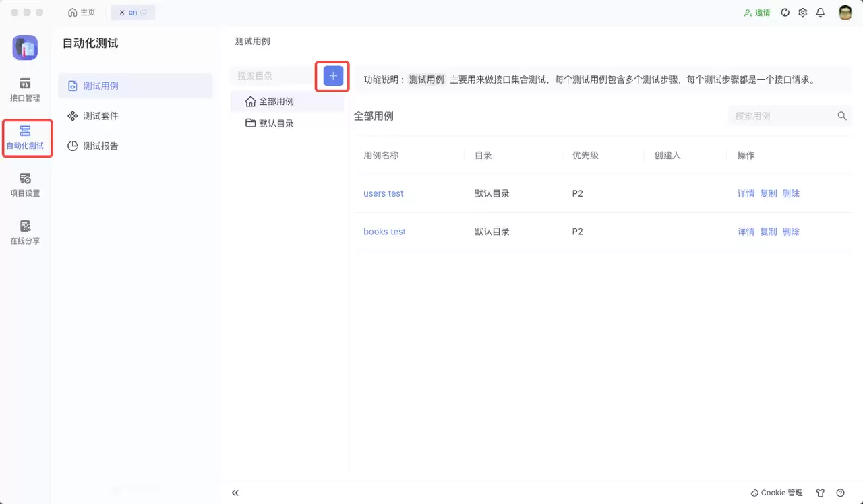Close the cn tab with its X icon
Viewport: 863px width, 504px height.
[122, 13]
